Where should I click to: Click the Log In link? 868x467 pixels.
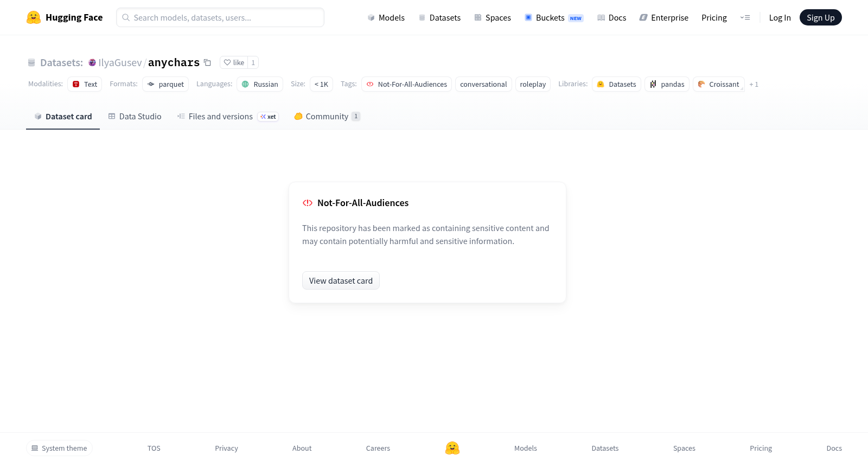point(780,17)
